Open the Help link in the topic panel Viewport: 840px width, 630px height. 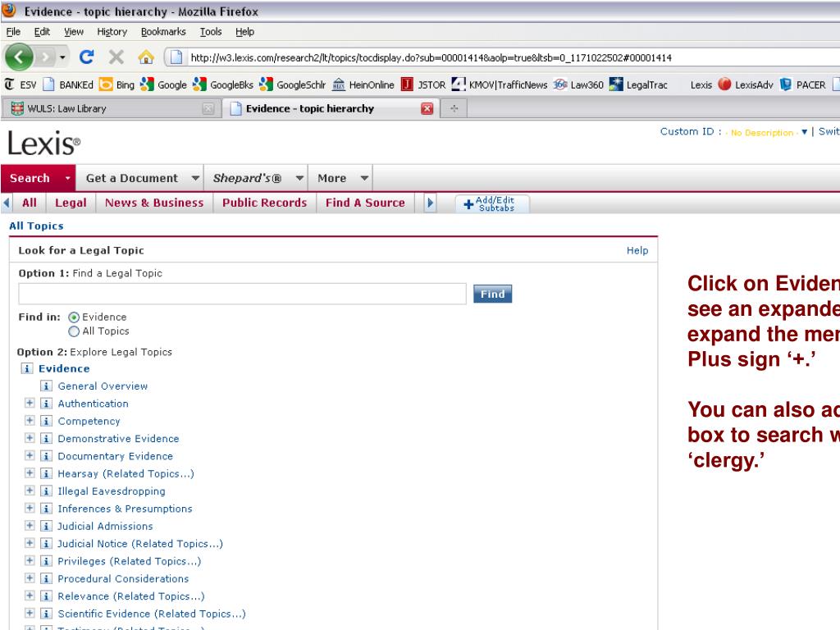tap(637, 250)
